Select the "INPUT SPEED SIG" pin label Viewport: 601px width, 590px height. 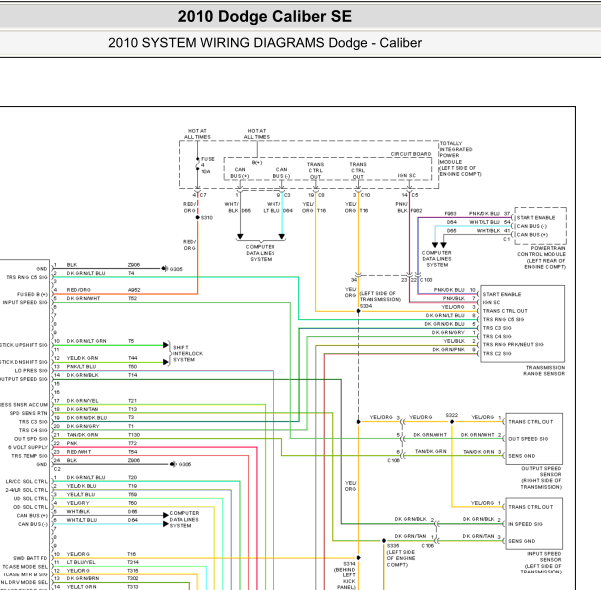25,302
